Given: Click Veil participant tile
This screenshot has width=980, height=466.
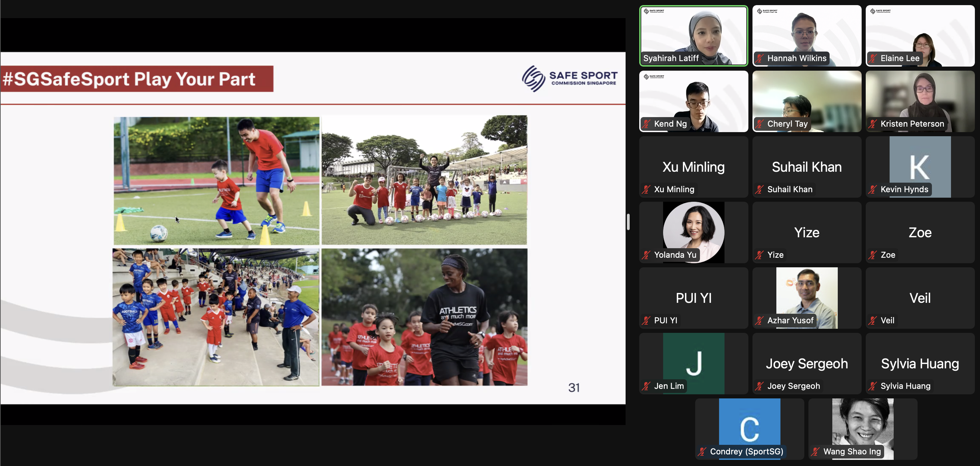Looking at the screenshot, I should (920, 298).
